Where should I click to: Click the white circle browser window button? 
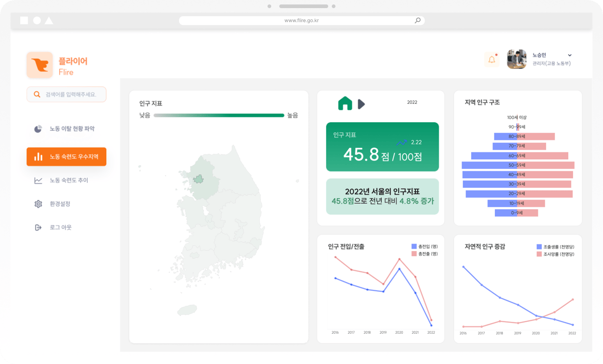tap(37, 20)
